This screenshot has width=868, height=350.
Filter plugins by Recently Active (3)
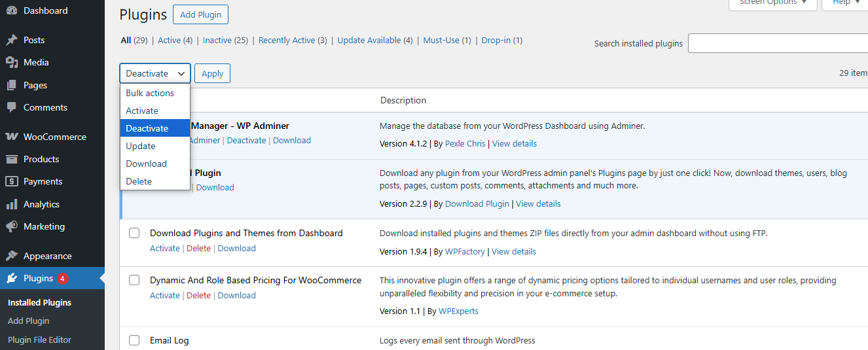[x=293, y=40]
